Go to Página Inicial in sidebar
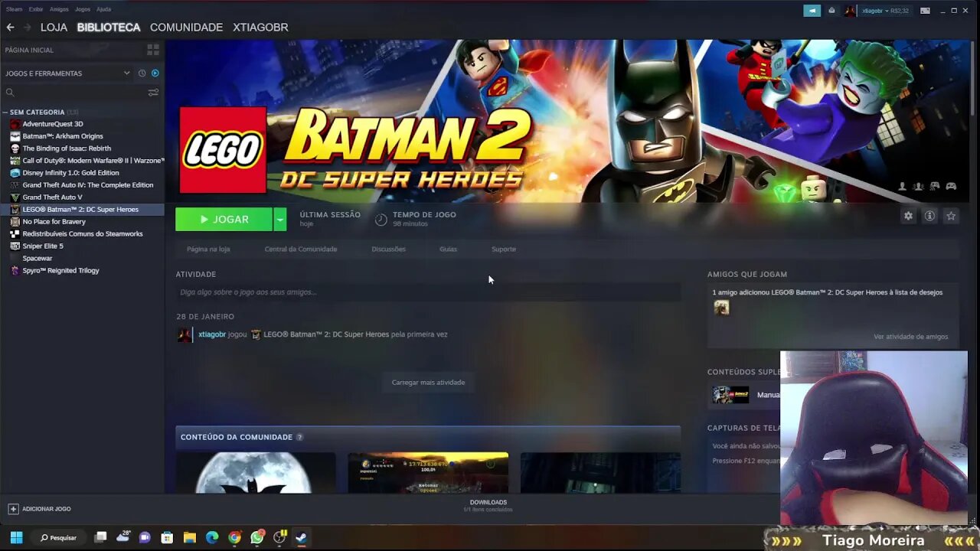The height and width of the screenshot is (551, 980). (29, 50)
